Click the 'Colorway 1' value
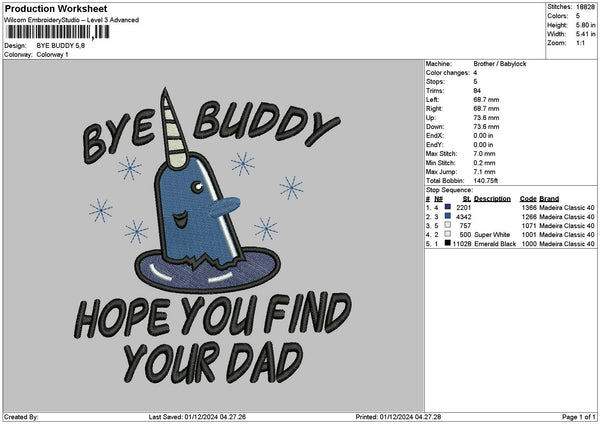 pyautogui.click(x=52, y=55)
